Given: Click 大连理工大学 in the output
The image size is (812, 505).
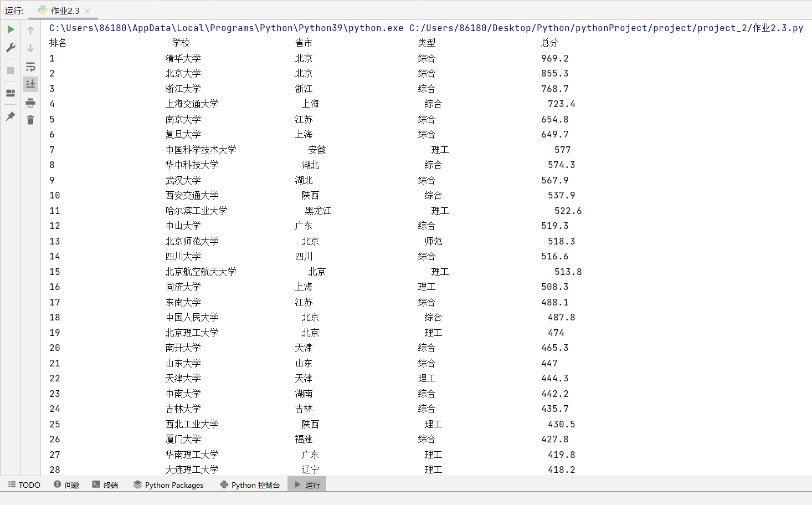Looking at the screenshot, I should pyautogui.click(x=192, y=470).
